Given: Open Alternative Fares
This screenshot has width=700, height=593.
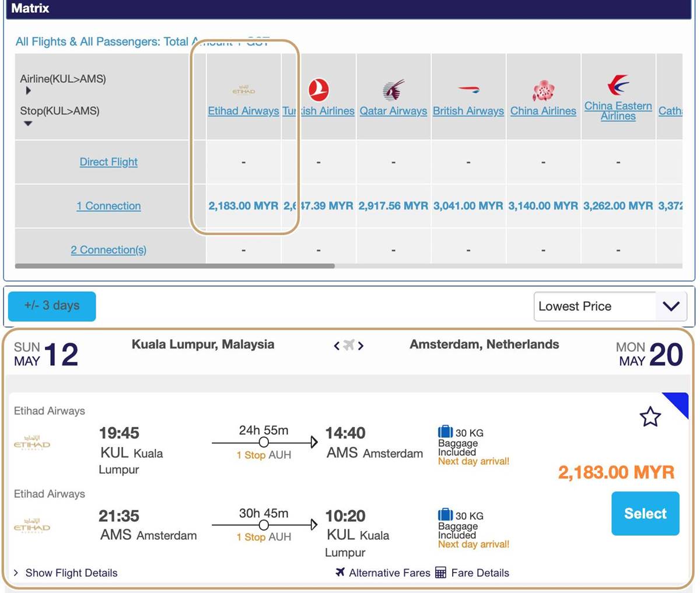Looking at the screenshot, I should [x=383, y=573].
